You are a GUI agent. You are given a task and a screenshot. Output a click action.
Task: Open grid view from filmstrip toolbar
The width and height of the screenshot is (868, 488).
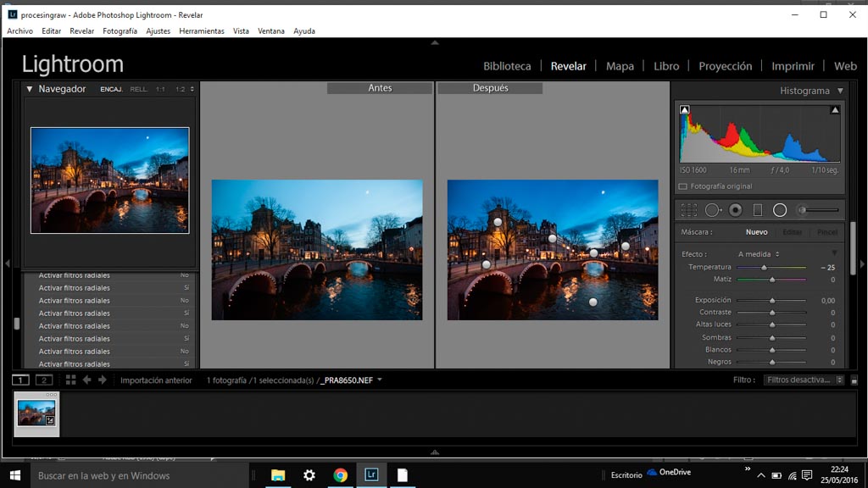[70, 380]
